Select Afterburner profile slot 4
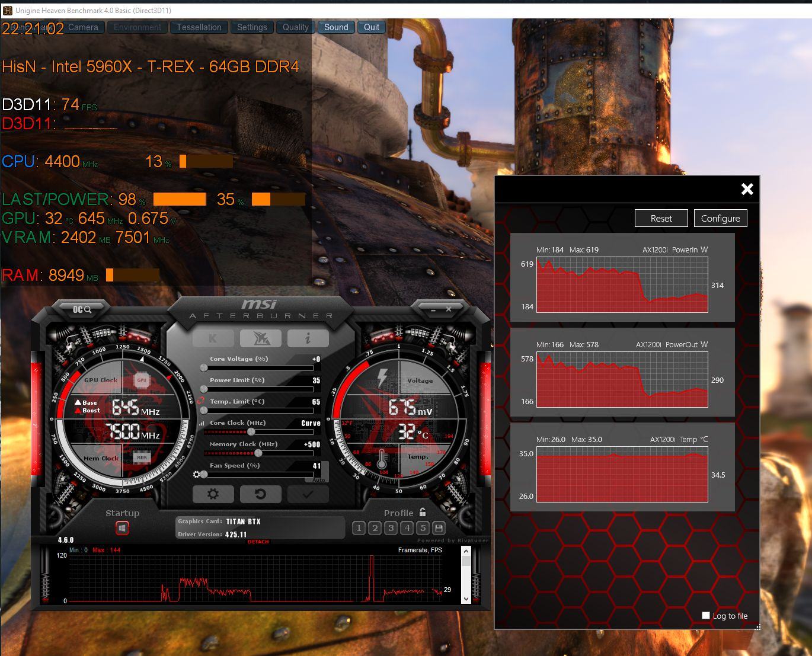 pyautogui.click(x=407, y=528)
